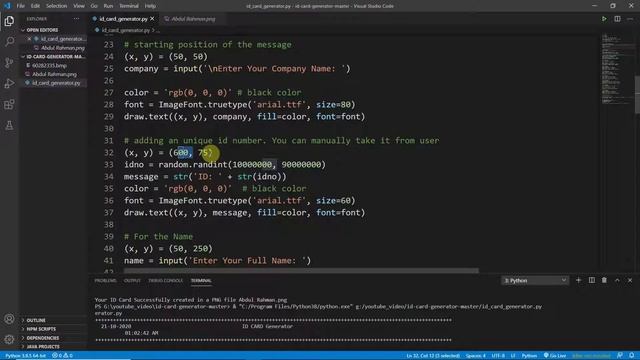Change end-of-line sequence LF

513,356
